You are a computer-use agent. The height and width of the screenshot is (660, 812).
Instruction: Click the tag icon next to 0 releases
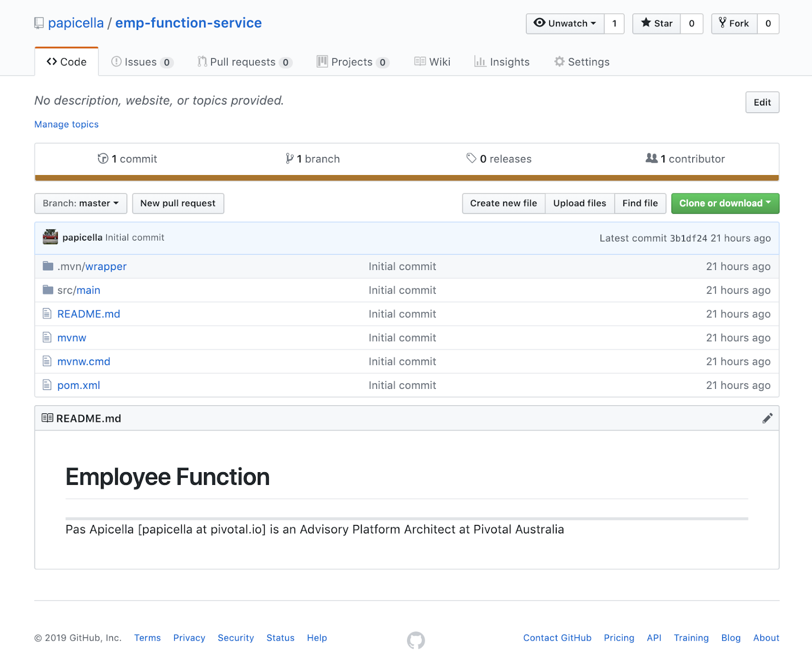471,158
